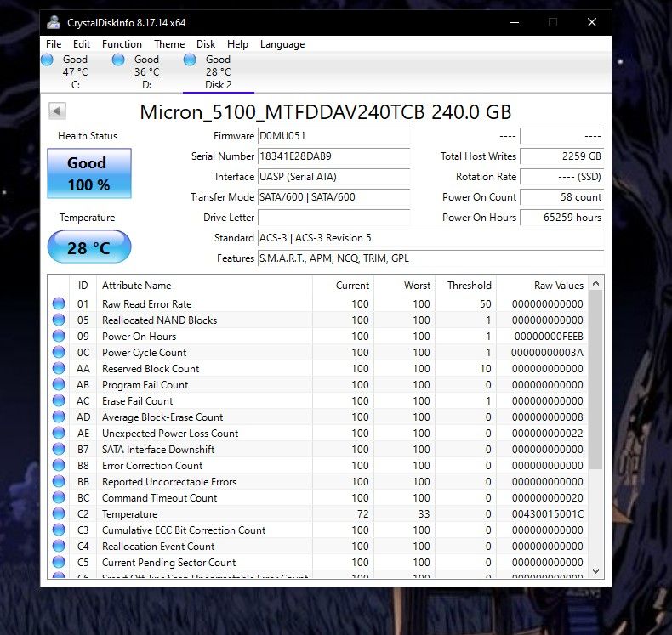This screenshot has width=672, height=635.
Task: Click the Transfer Mode field
Action: click(333, 197)
